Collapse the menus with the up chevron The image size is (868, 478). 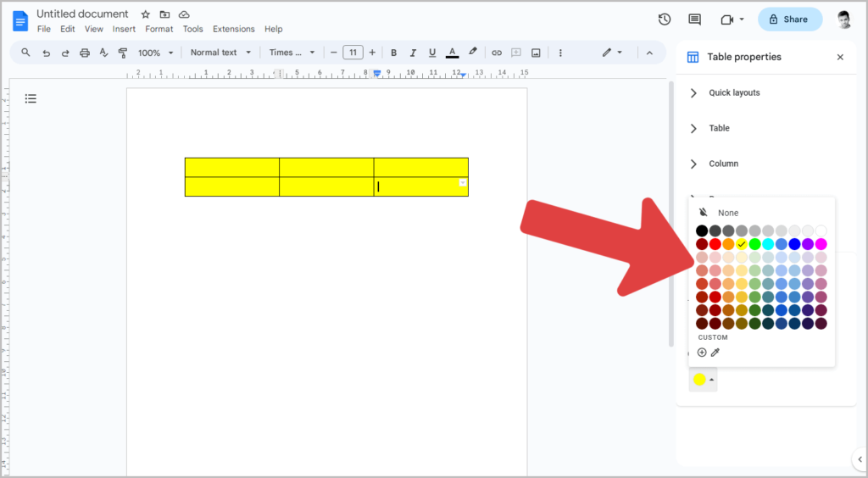[649, 53]
